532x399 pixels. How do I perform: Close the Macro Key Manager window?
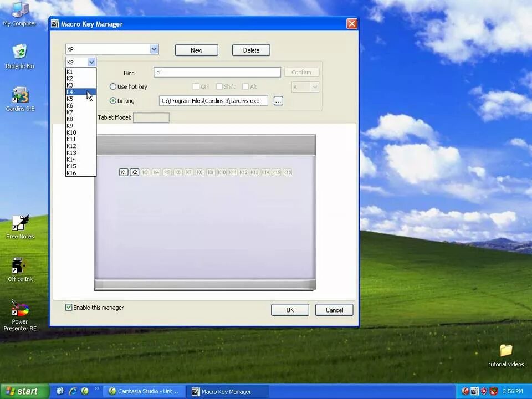(351, 24)
